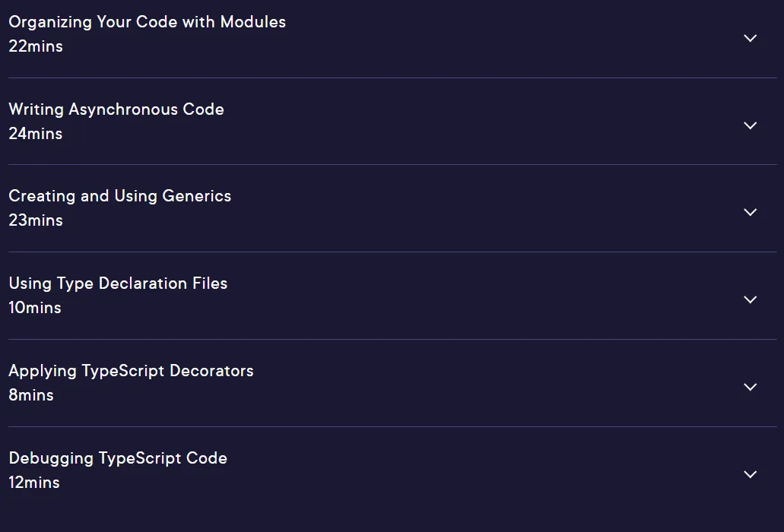Click down arrow for Applying TypeScript Decorators

point(750,387)
